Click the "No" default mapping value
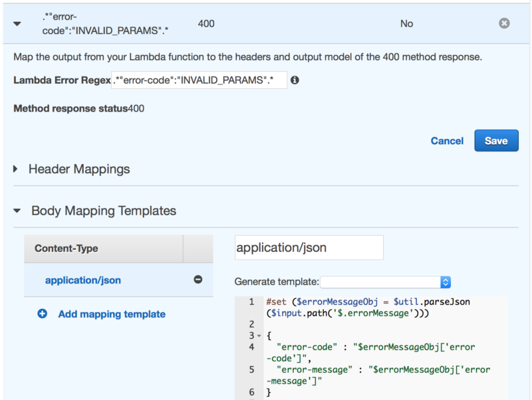The image size is (532, 400). coord(406,24)
